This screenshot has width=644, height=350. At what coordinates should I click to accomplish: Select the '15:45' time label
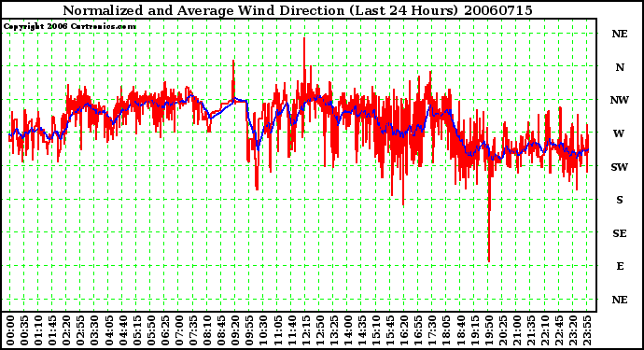pyautogui.click(x=390, y=330)
